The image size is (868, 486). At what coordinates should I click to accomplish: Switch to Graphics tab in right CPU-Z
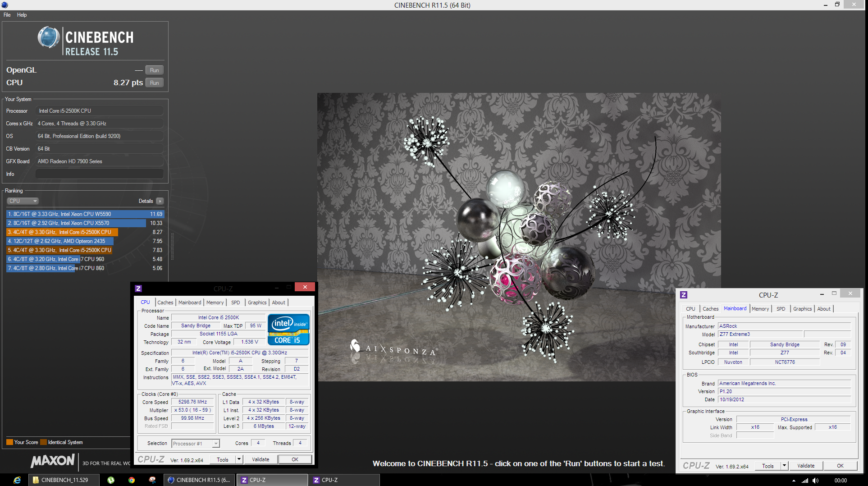(803, 309)
